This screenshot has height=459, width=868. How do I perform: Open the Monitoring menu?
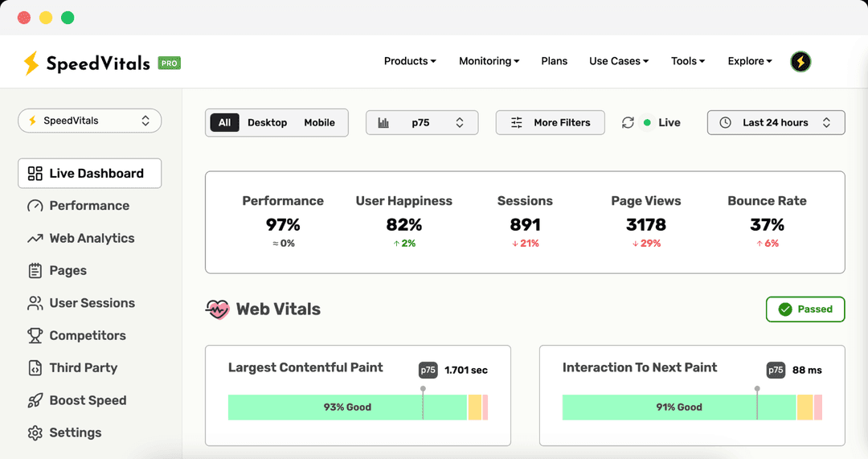tap(489, 61)
